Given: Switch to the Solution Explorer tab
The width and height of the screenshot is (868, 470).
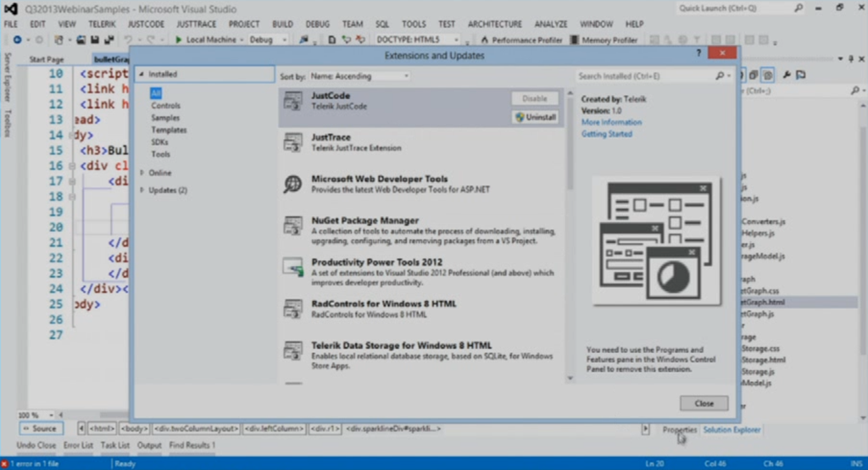Looking at the screenshot, I should tap(732, 429).
